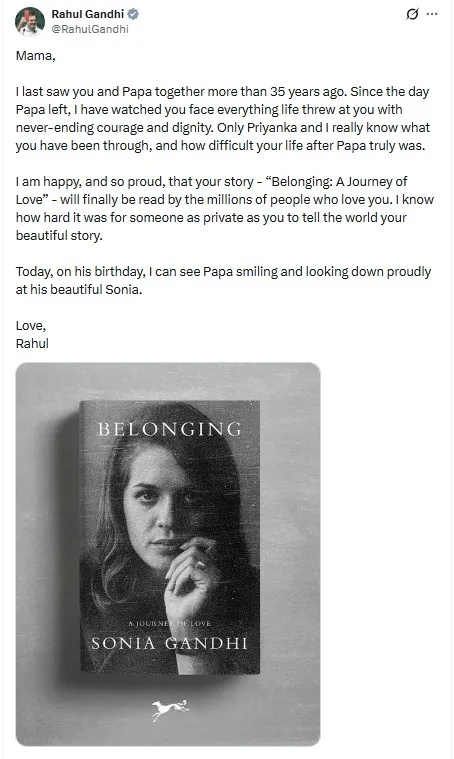This screenshot has height=759, width=454.
Task: Click the Rahul Gandhi display name
Action: (x=88, y=15)
